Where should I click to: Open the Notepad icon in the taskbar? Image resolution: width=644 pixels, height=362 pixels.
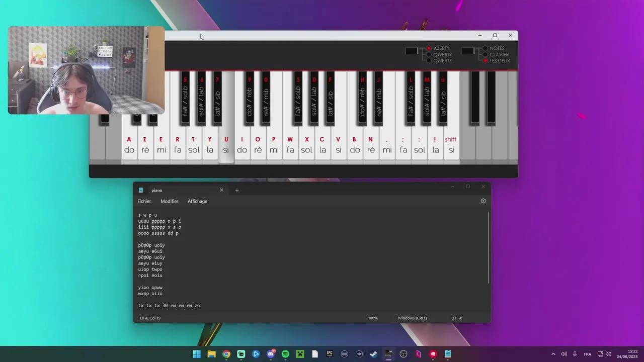448,354
